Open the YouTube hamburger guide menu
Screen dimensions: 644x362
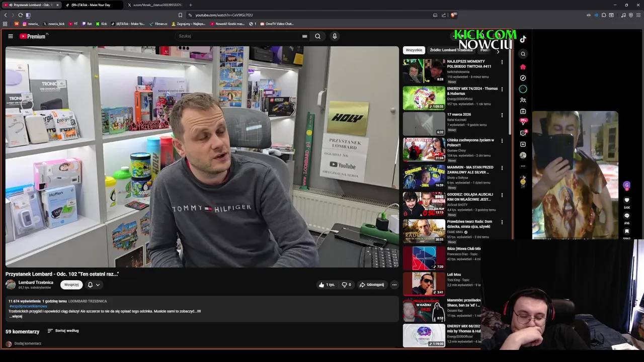tap(10, 36)
